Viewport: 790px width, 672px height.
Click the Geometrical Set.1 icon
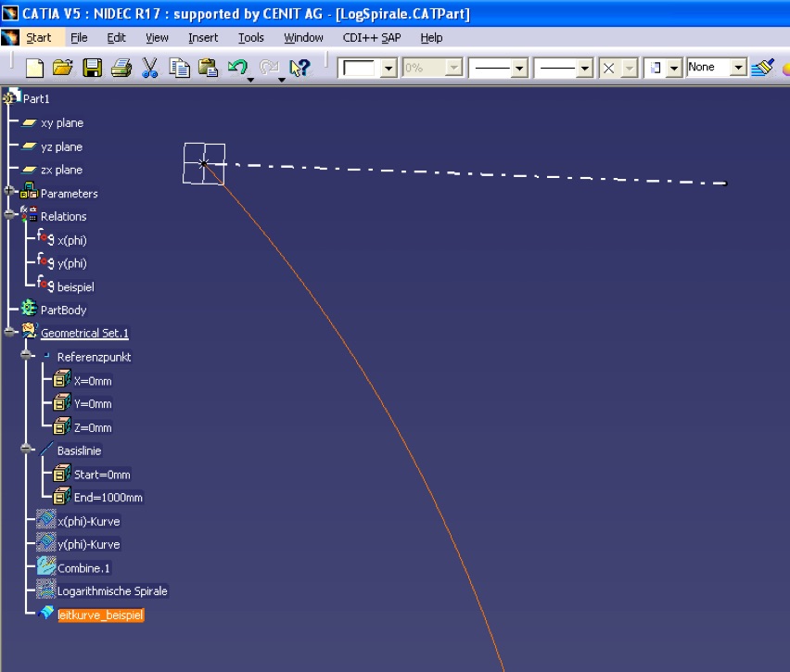tap(30, 331)
